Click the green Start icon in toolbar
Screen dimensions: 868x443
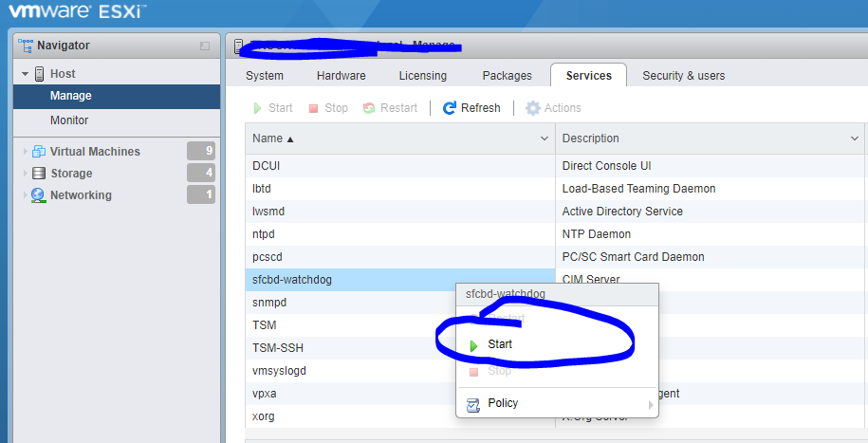point(257,108)
